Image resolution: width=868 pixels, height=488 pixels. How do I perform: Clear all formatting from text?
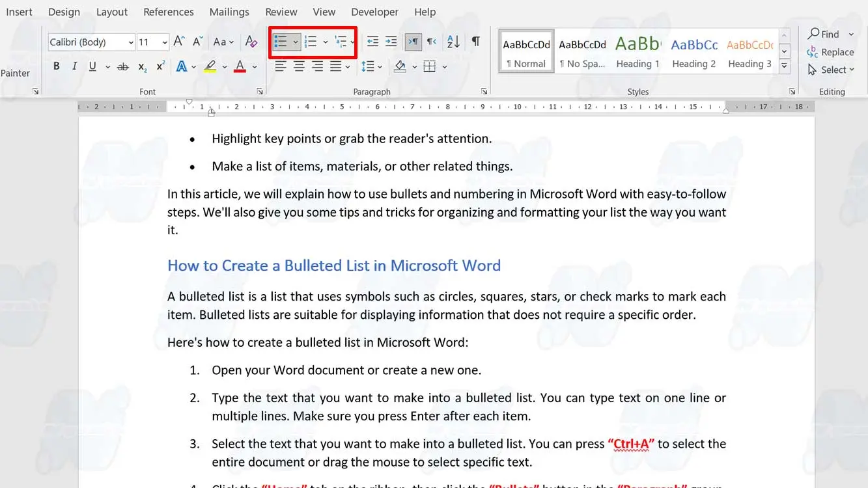tap(251, 42)
